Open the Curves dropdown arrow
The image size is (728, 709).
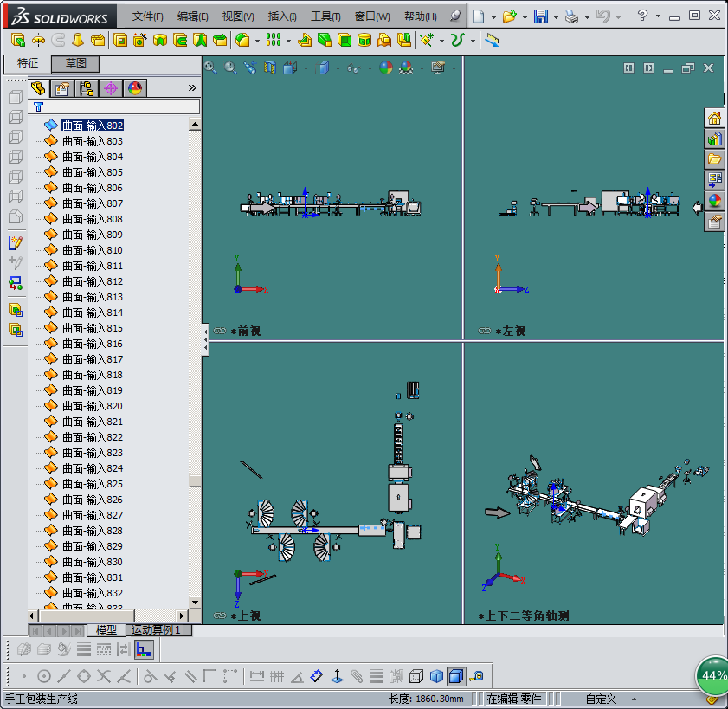click(473, 41)
